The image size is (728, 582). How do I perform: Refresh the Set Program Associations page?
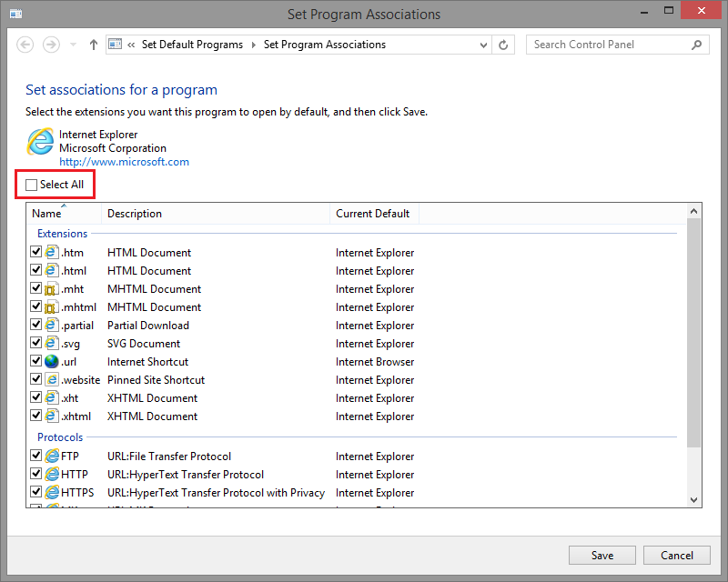tap(503, 45)
